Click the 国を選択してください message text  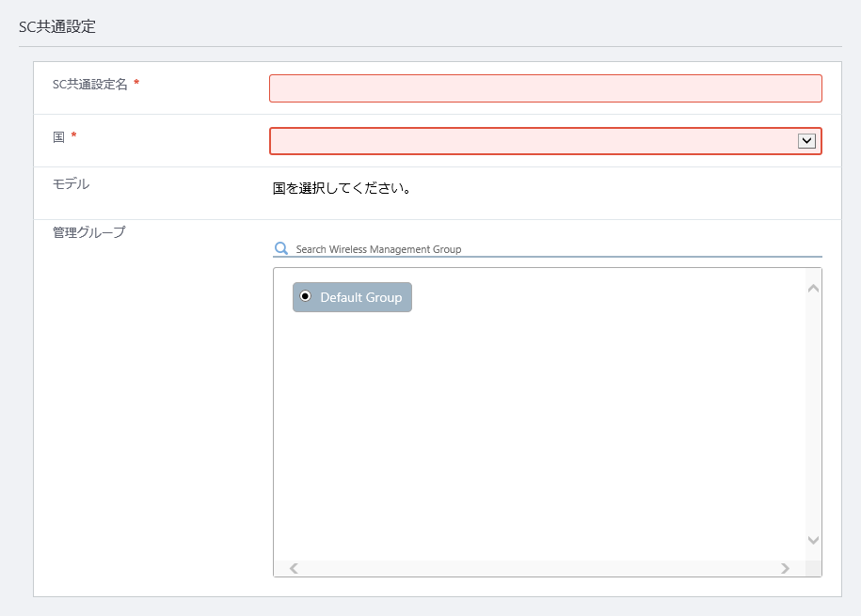coord(342,188)
